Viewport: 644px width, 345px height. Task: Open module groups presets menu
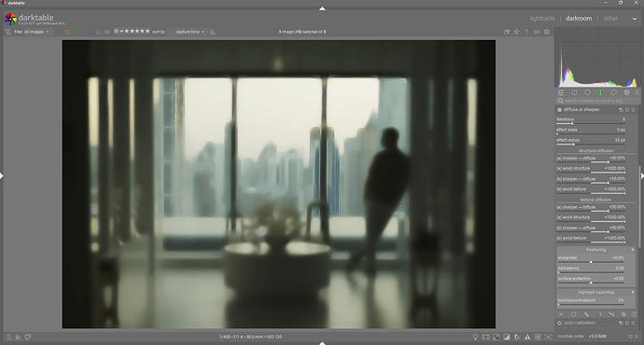click(x=637, y=92)
